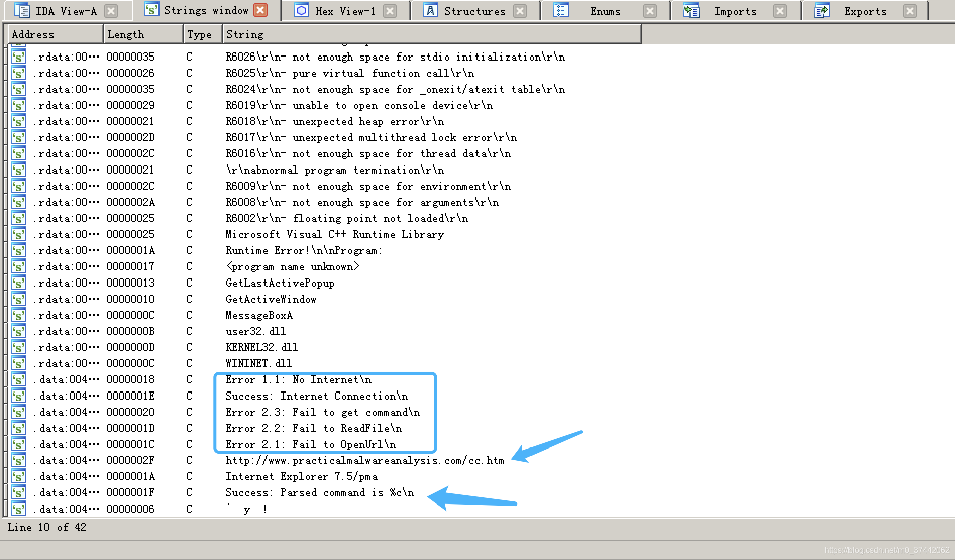
Task: Open the Imports tab
Action: tap(735, 11)
